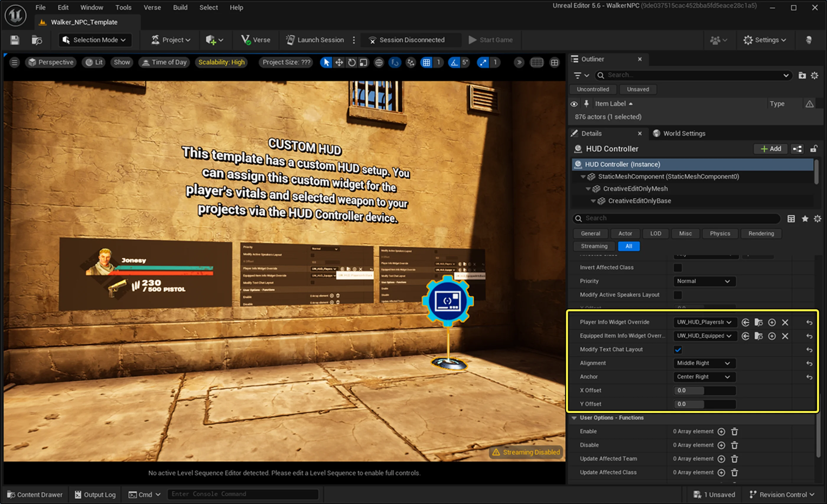Select the Physics category filter
This screenshot has width=827, height=504.
click(x=719, y=234)
